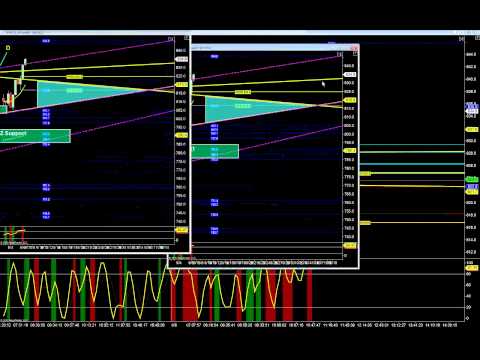480x360 pixels.
Task: Close the center chart window
Action: click(x=355, y=48)
